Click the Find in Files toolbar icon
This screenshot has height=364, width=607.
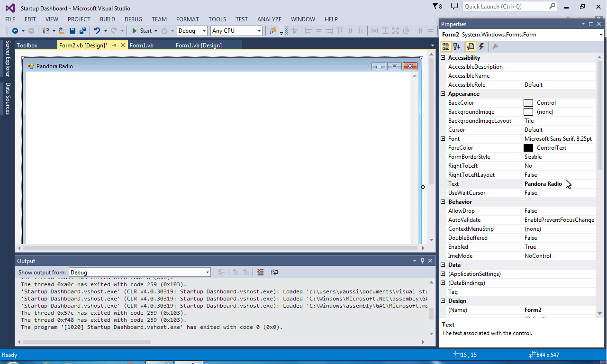(x=273, y=31)
